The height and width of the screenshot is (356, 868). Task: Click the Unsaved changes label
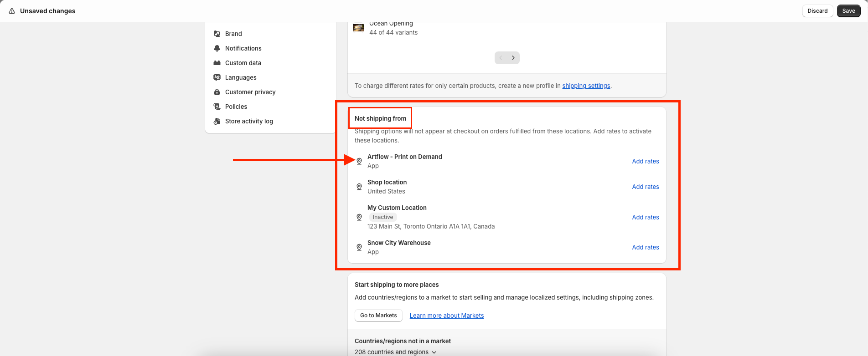point(48,11)
